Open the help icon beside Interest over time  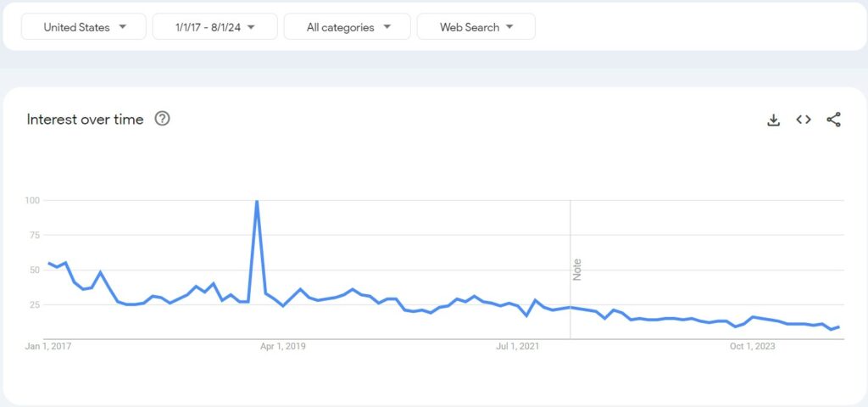point(162,119)
